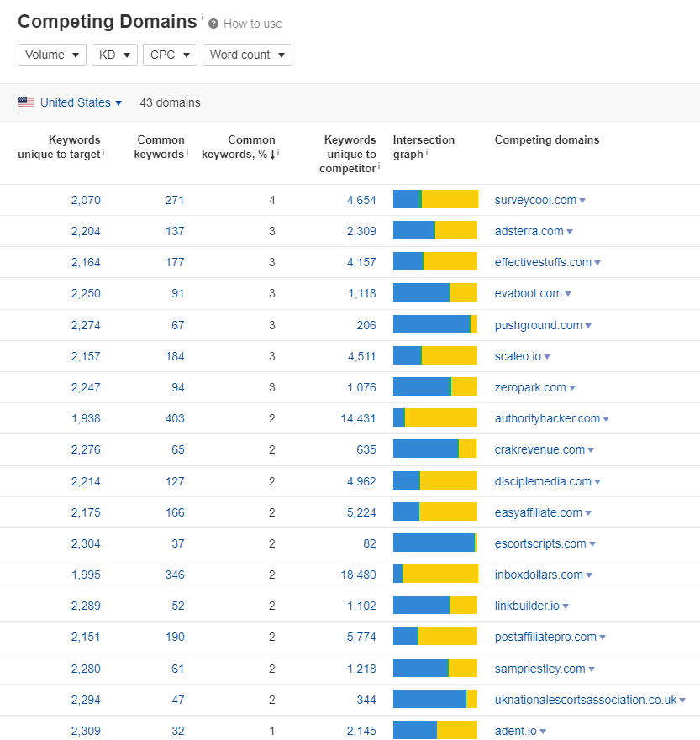This screenshot has width=700, height=740.
Task: Open the pushground.com competing domain link
Action: coord(538,325)
